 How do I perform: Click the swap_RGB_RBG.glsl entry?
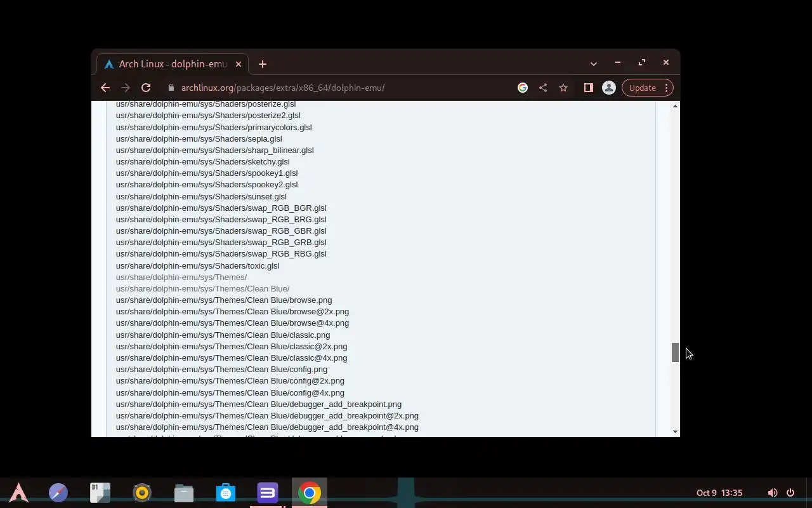[221, 253]
